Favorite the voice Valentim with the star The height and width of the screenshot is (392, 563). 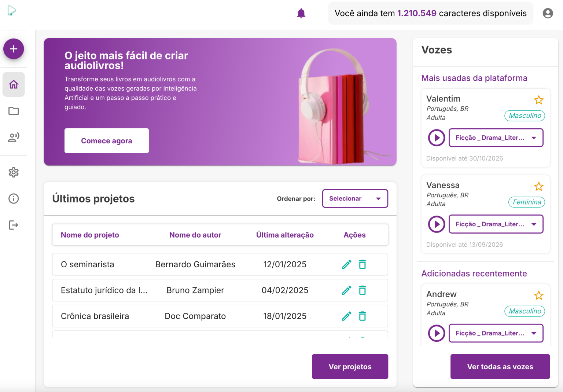coord(539,100)
